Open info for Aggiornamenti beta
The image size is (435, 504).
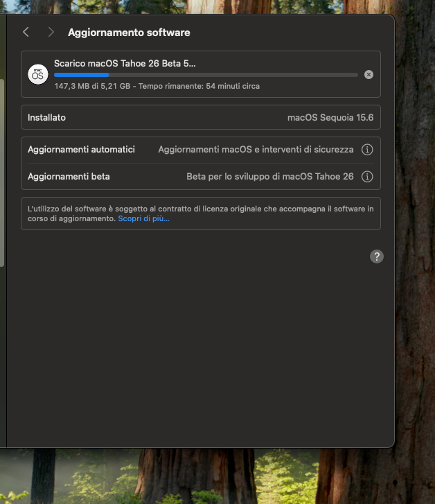[367, 177]
